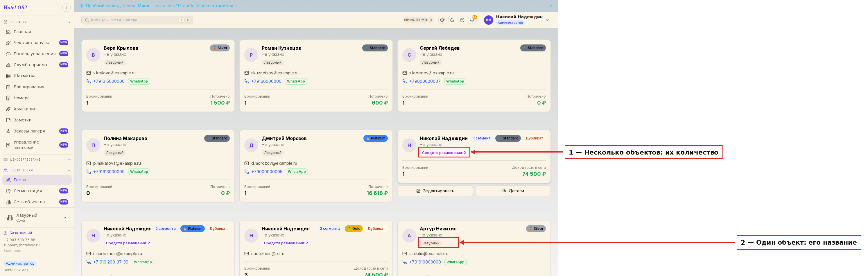Click the В avatar on Вера Крылова card
The width and height of the screenshot is (868, 276).
(x=93, y=55)
